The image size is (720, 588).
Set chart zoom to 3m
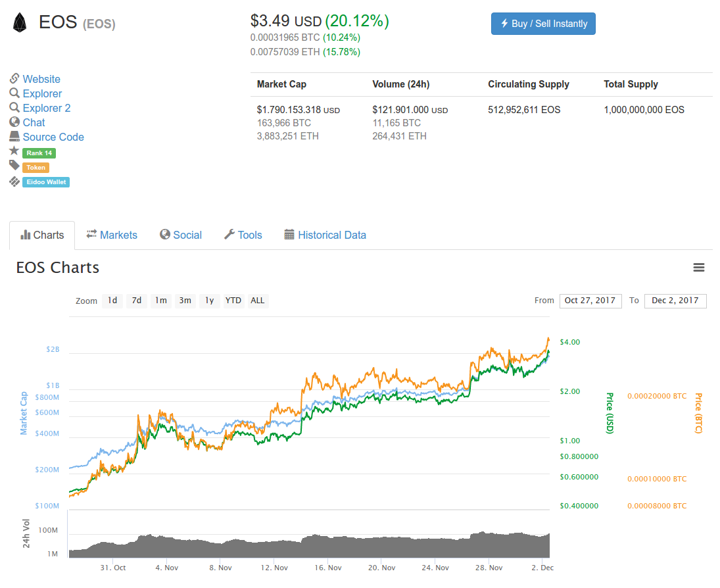185,301
